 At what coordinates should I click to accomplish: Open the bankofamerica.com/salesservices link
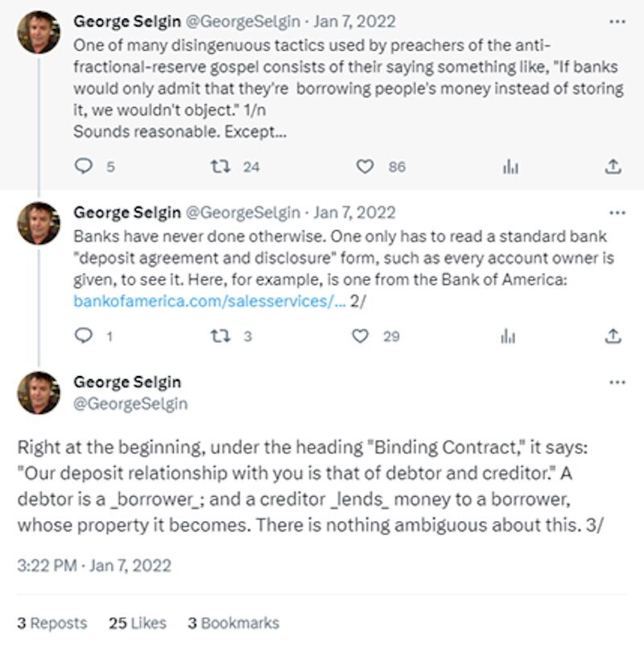click(x=209, y=301)
